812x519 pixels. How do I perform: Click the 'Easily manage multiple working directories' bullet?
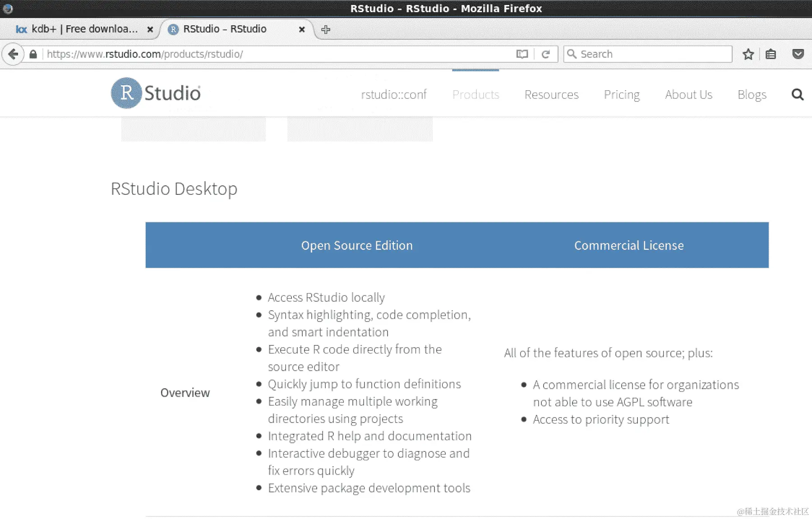[353, 410]
